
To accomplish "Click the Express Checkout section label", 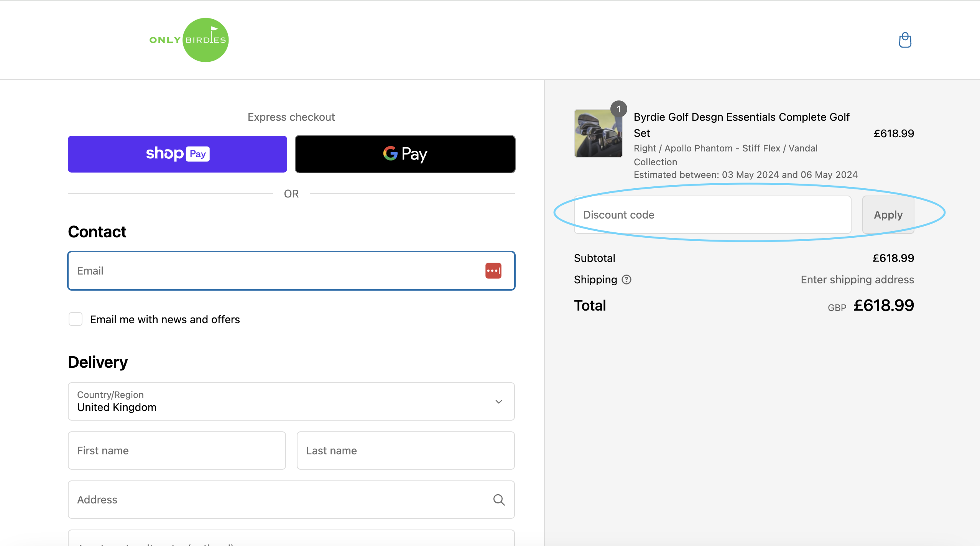I will pyautogui.click(x=291, y=116).
